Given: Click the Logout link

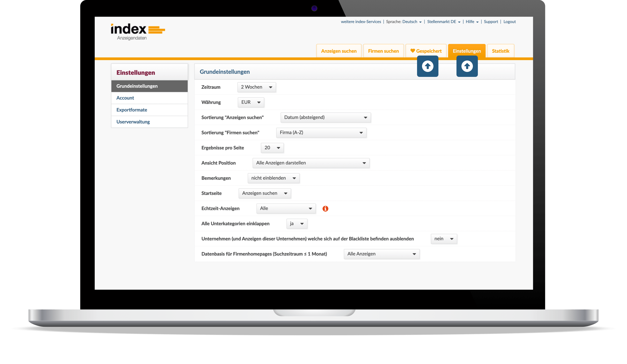Looking at the screenshot, I should (509, 22).
